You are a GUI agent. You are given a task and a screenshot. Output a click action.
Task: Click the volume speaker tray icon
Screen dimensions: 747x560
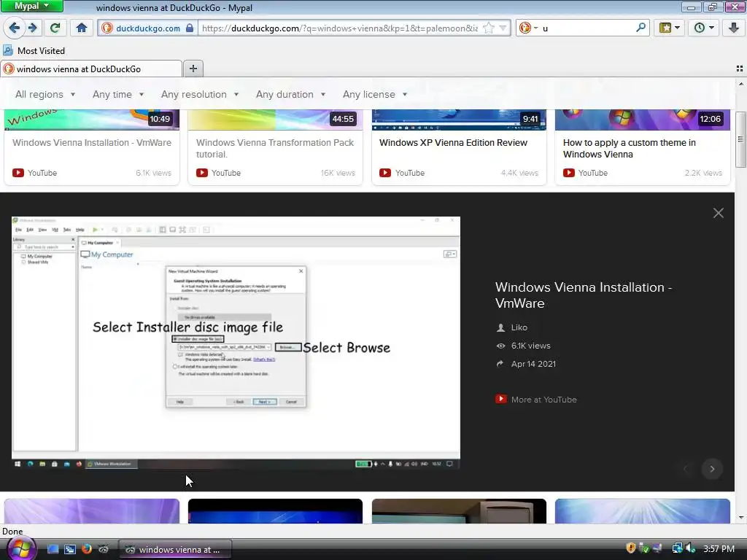[691, 548]
